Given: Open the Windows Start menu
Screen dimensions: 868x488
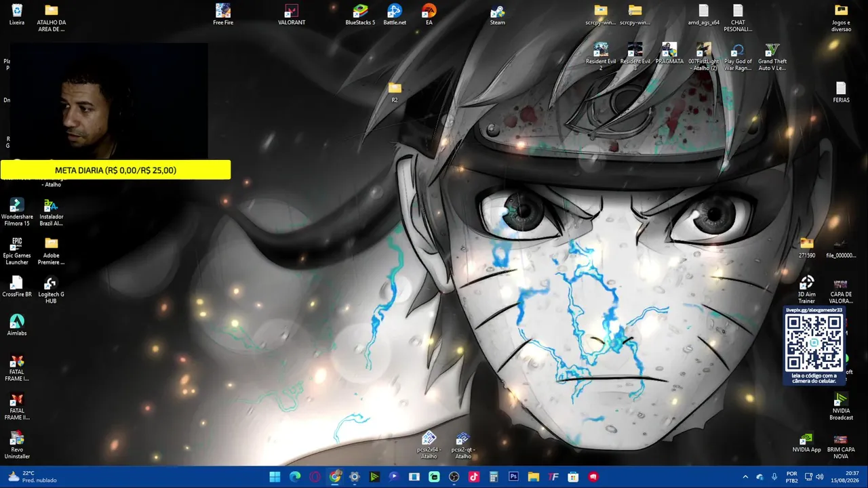Looking at the screenshot, I should tap(275, 477).
